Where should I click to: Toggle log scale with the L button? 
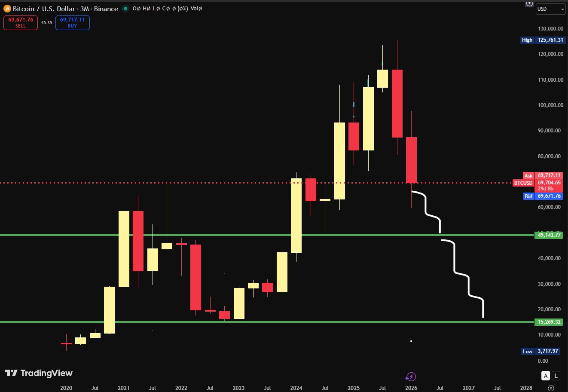coord(556,376)
